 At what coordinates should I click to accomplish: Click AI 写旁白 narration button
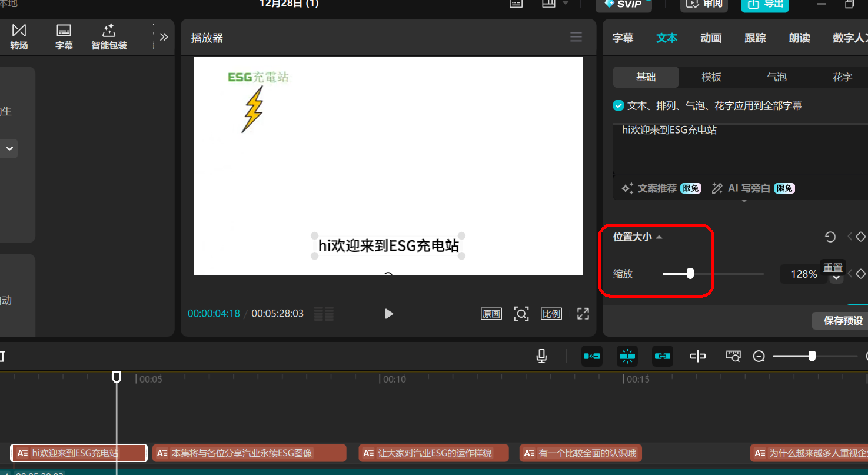coord(753,188)
